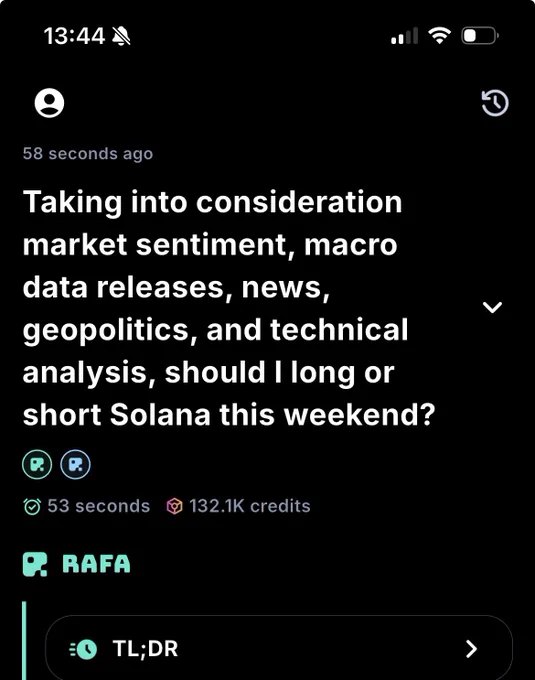The image size is (535, 680).
Task: Expand the TL;DR section arrow
Action: pos(471,649)
